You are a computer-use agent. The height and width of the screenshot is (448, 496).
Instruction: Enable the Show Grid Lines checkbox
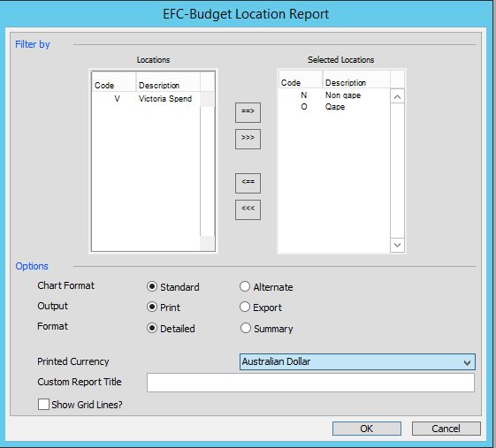[x=43, y=404]
